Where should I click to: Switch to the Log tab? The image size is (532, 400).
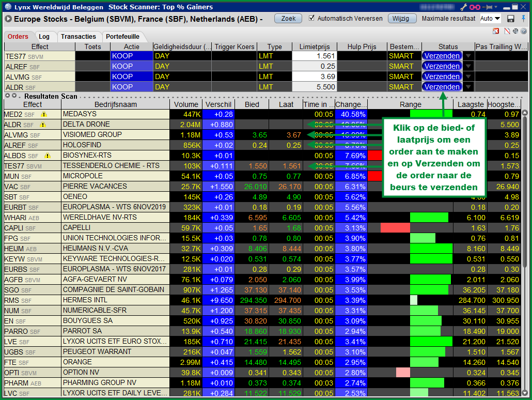[x=44, y=36]
